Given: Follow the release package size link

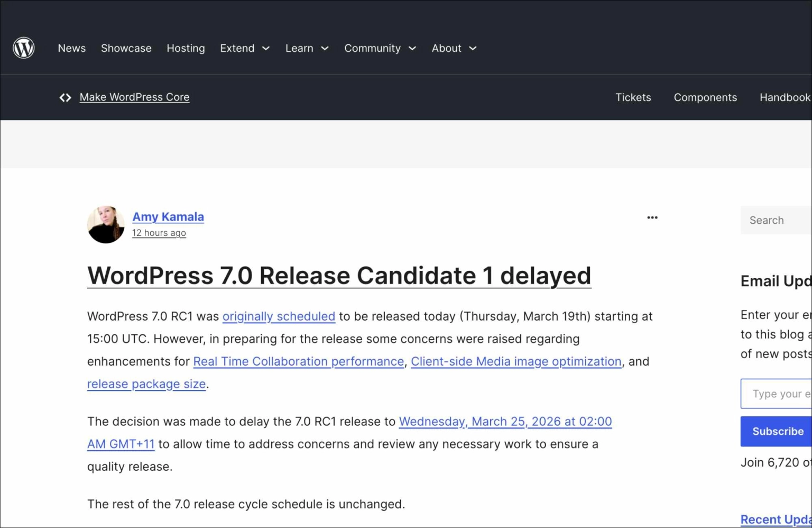Looking at the screenshot, I should pyautogui.click(x=146, y=384).
